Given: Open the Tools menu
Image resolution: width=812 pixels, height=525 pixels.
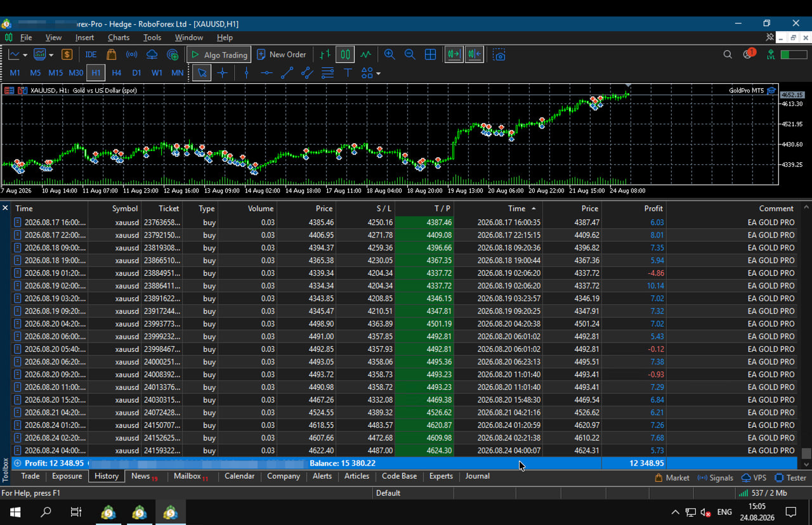Looking at the screenshot, I should 152,37.
